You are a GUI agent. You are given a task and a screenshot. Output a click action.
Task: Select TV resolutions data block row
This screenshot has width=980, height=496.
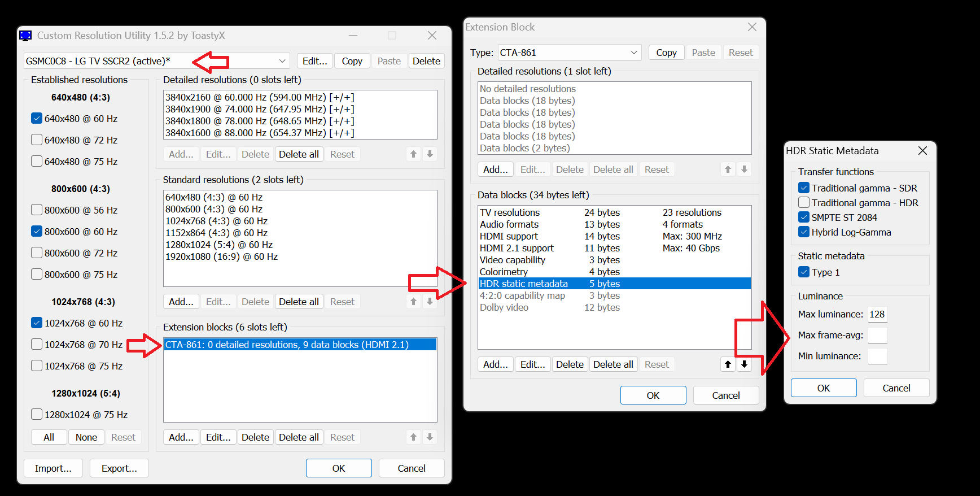coord(614,212)
